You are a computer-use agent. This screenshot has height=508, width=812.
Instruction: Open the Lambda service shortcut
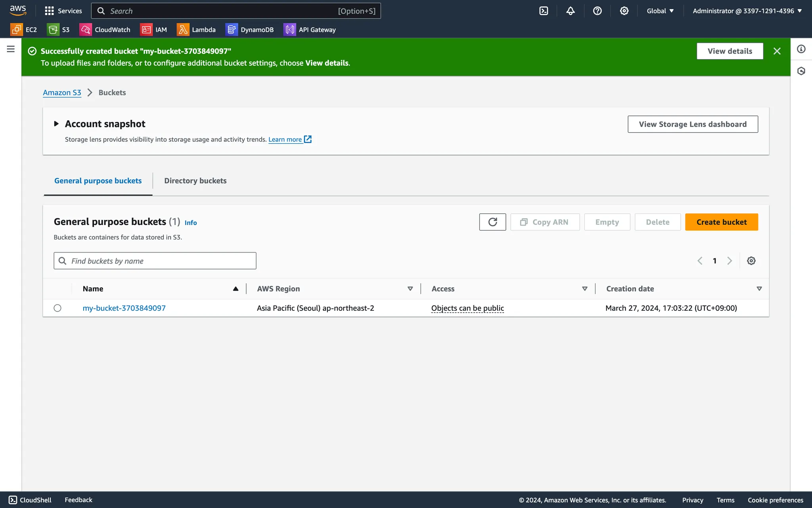coord(196,30)
